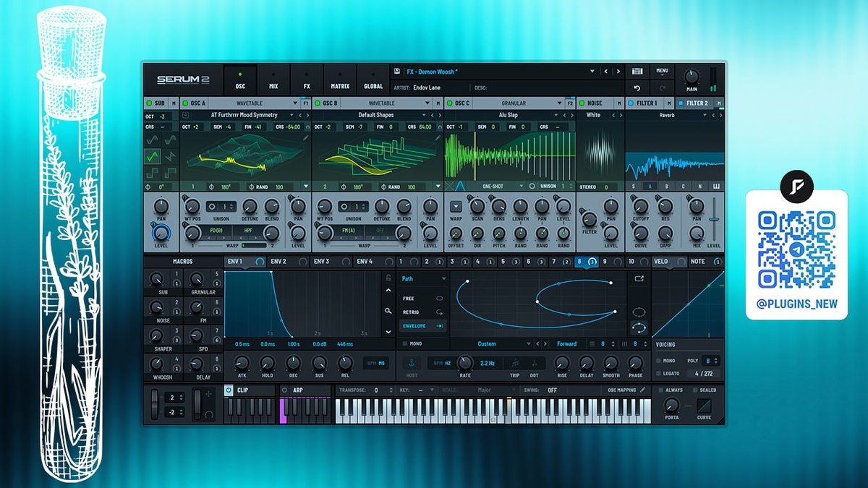Edit OSC B wavetable with pencil icon

point(438,137)
